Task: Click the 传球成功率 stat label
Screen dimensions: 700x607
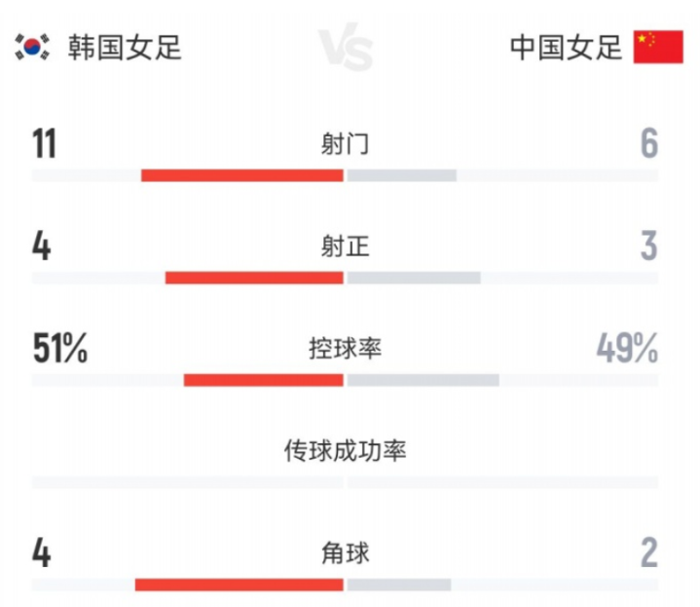Action: pos(345,451)
